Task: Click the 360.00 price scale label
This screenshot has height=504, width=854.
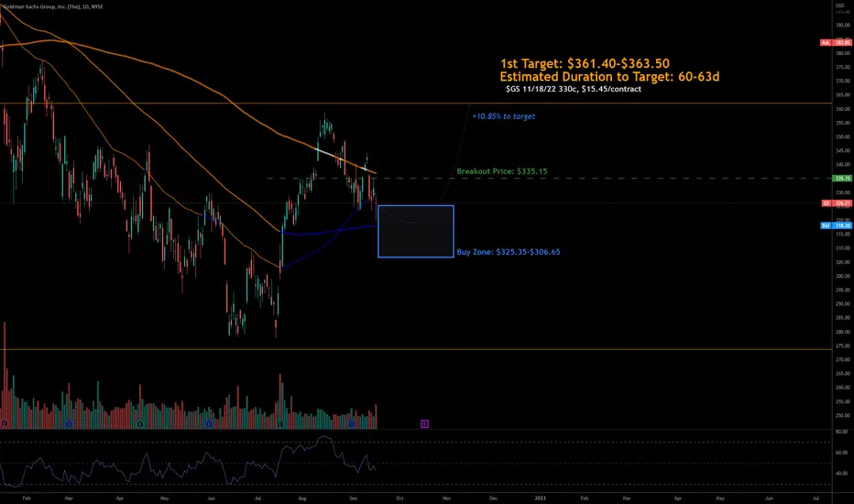Action: pyautogui.click(x=843, y=109)
